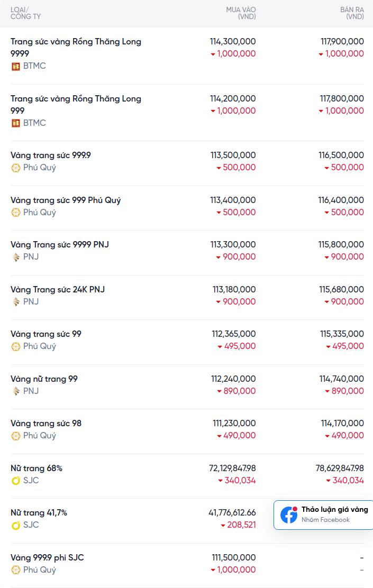The height and width of the screenshot is (588, 373).
Task: Click SJC logo under Nữ trang 41,7%
Action: coord(16,525)
